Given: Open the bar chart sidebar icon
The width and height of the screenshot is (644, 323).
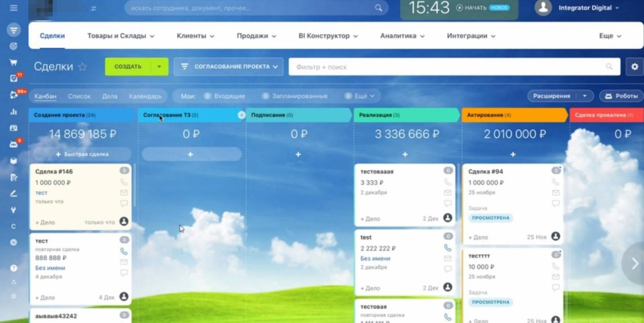Looking at the screenshot, I should tap(14, 111).
